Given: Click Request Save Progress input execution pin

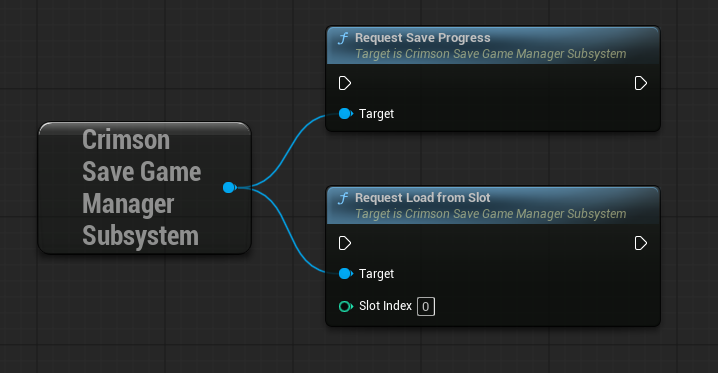Looking at the screenshot, I should click(x=345, y=83).
